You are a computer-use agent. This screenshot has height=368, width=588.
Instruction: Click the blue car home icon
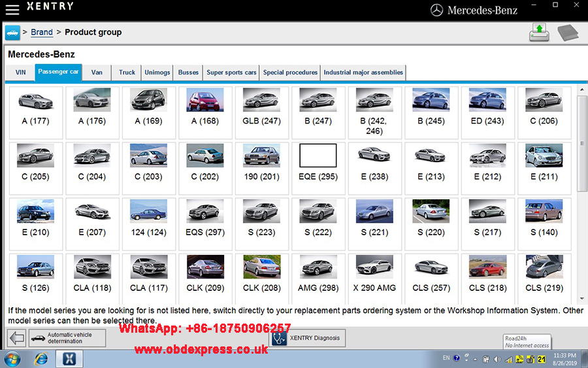pos(12,33)
